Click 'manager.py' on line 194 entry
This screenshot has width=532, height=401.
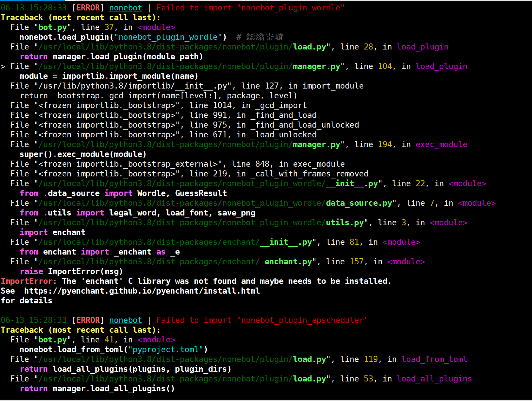pyautogui.click(x=317, y=144)
